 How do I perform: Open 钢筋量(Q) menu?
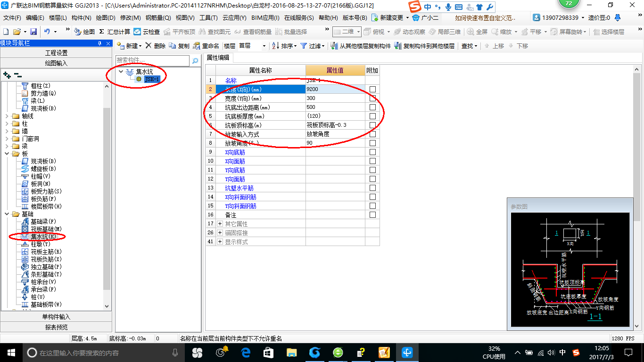coord(158,17)
